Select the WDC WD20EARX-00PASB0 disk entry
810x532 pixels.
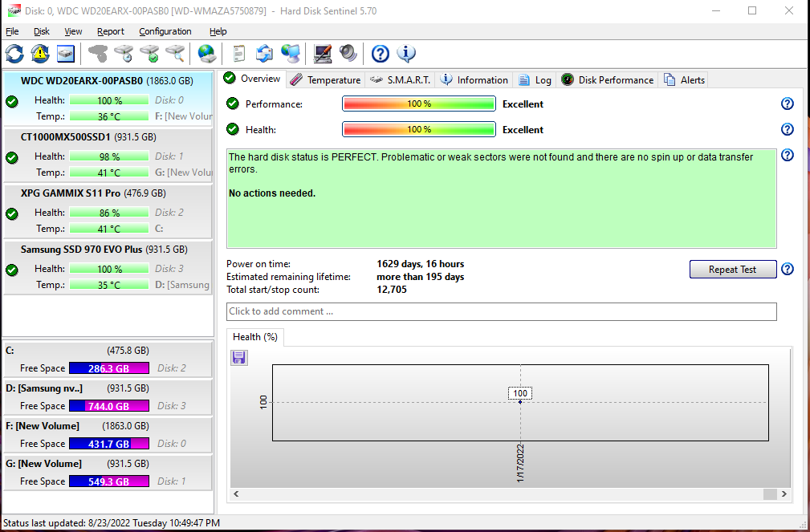(108, 99)
